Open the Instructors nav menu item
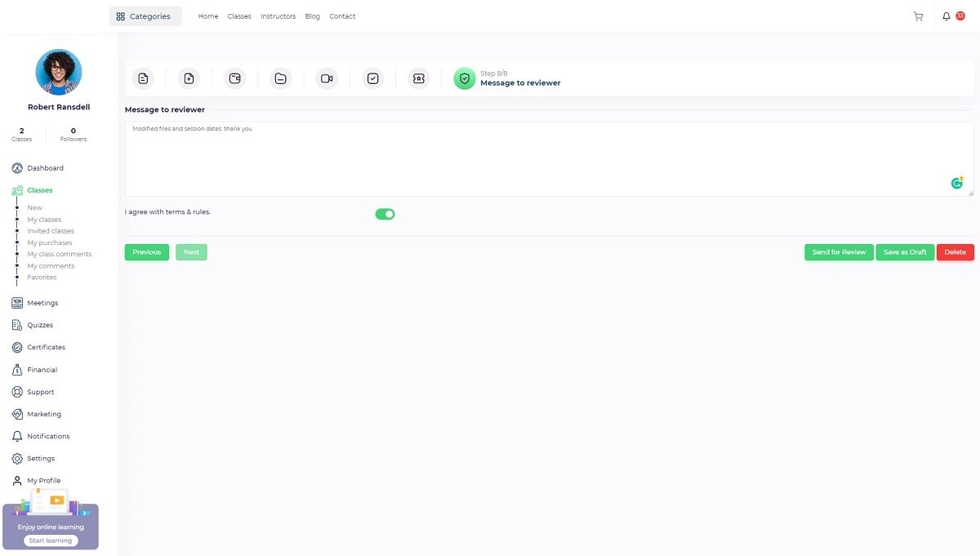 (278, 16)
